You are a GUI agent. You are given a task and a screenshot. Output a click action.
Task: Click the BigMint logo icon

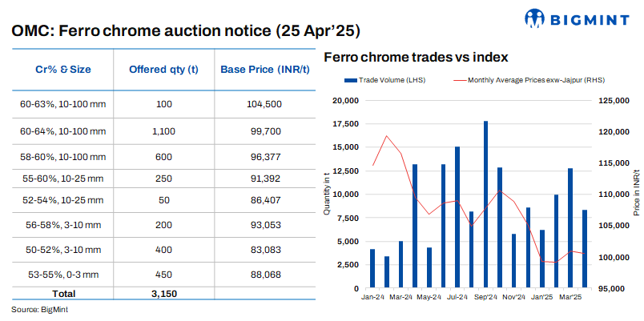coord(535,18)
